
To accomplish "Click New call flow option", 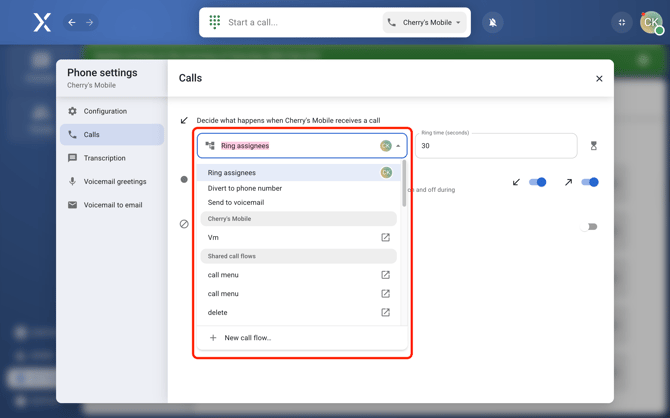I will pyautogui.click(x=247, y=338).
